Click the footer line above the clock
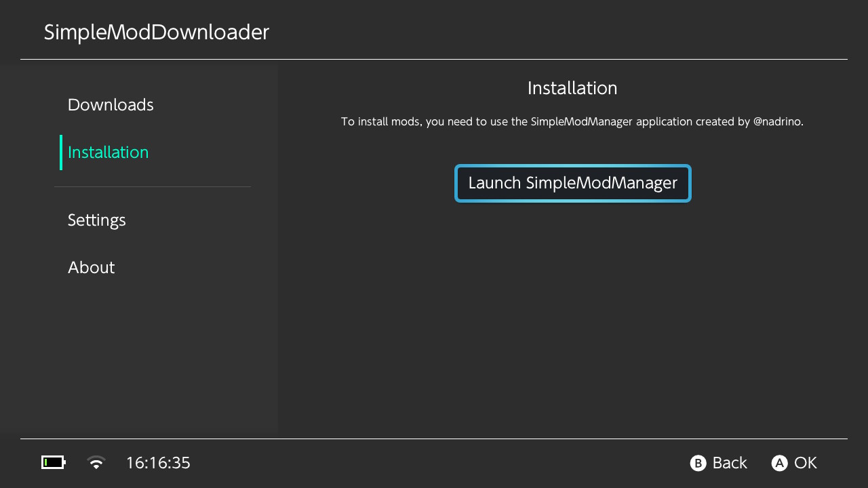The image size is (868, 488). (434, 439)
